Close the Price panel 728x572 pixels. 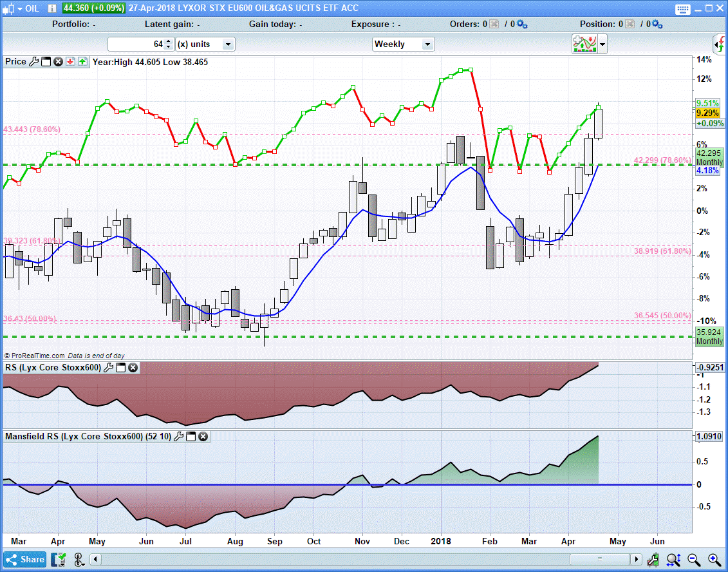(x=58, y=62)
